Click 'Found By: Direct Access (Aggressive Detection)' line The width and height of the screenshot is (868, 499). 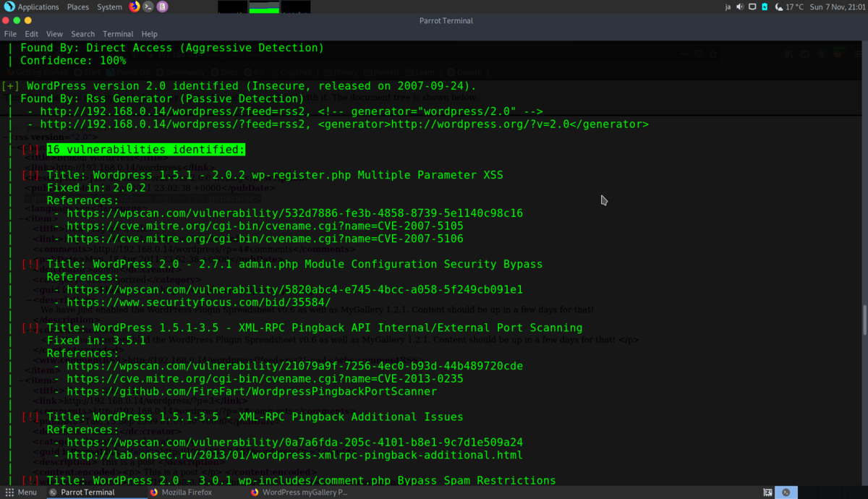point(172,48)
